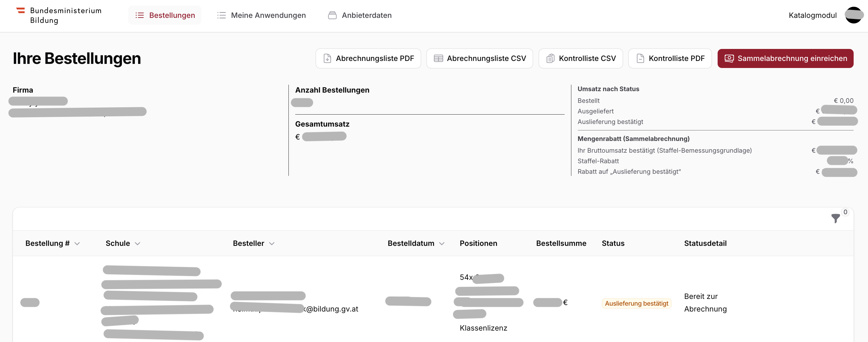
Task: Click the list icon beside Meine Anwendungen
Action: pyautogui.click(x=221, y=15)
